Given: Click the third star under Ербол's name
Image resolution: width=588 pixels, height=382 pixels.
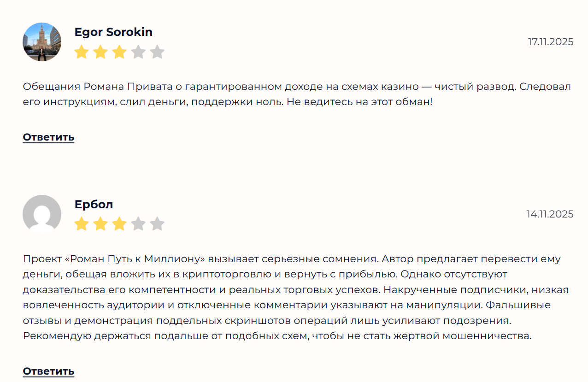Looking at the screenshot, I should 119,224.
